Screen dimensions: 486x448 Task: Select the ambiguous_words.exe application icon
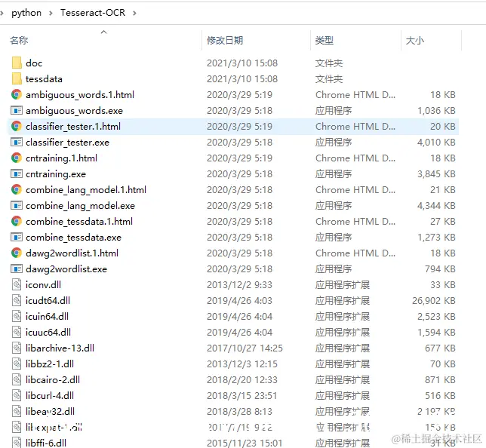(17, 110)
